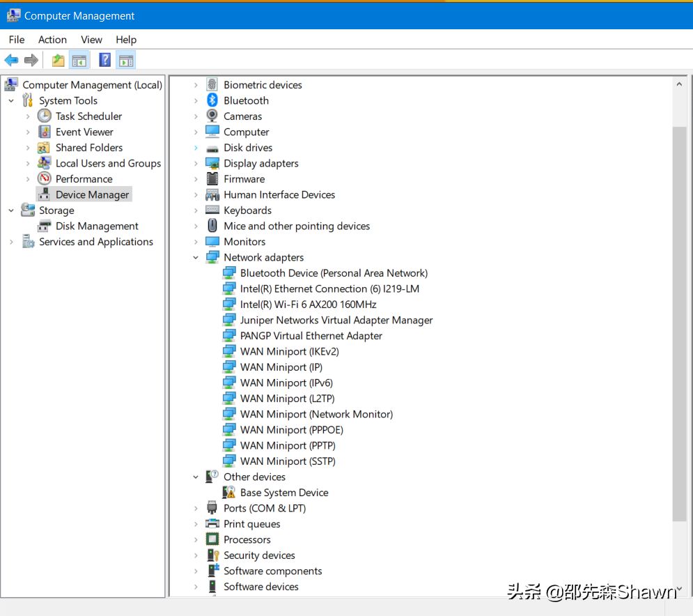Click the Forward arrow toolbar icon
Screen dimensions: 693x616
pos(31,60)
